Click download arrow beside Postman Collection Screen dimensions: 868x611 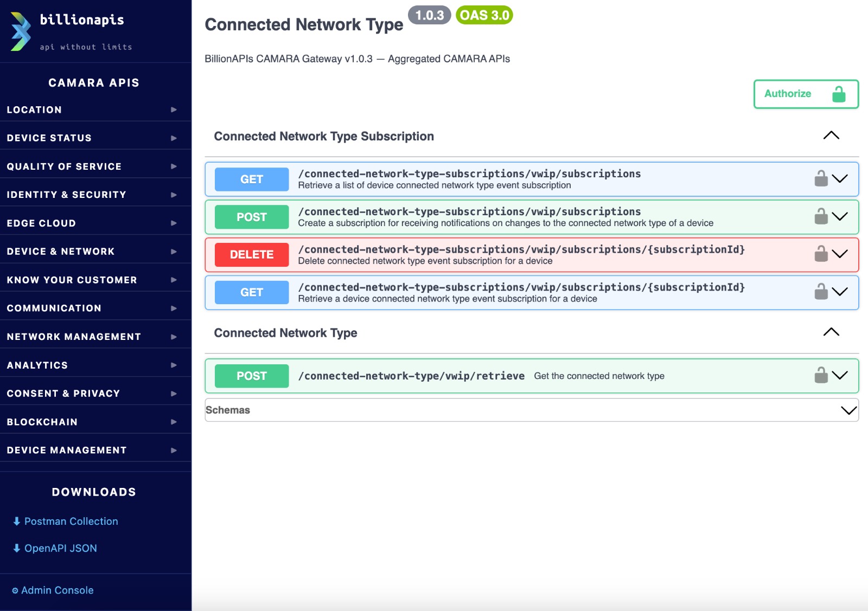17,521
